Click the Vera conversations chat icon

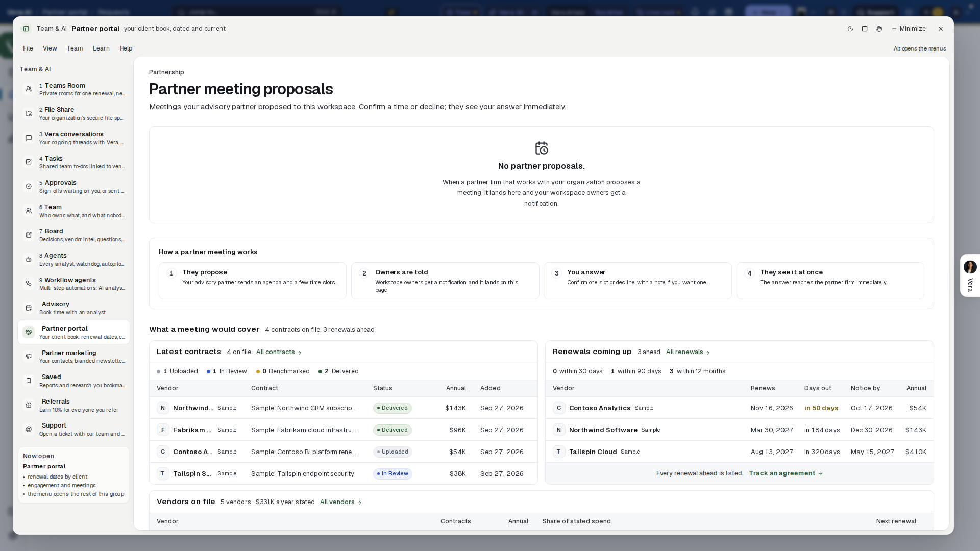[x=29, y=138]
